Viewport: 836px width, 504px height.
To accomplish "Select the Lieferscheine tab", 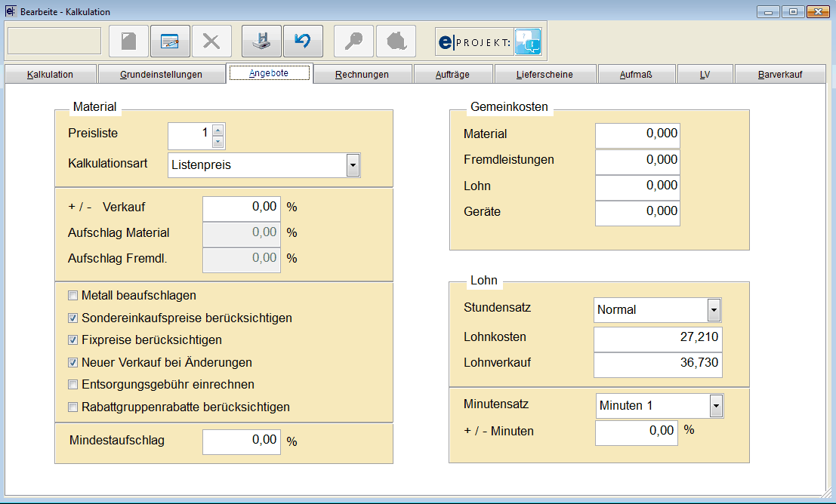I will pos(544,75).
